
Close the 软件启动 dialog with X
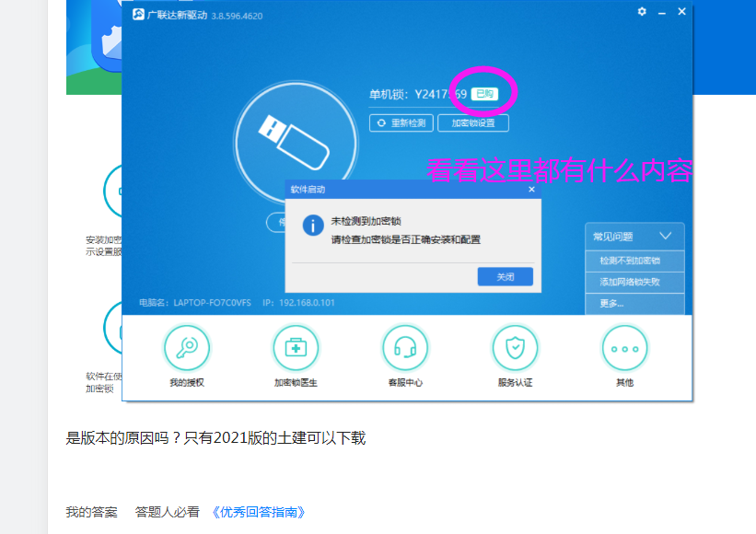click(x=531, y=190)
